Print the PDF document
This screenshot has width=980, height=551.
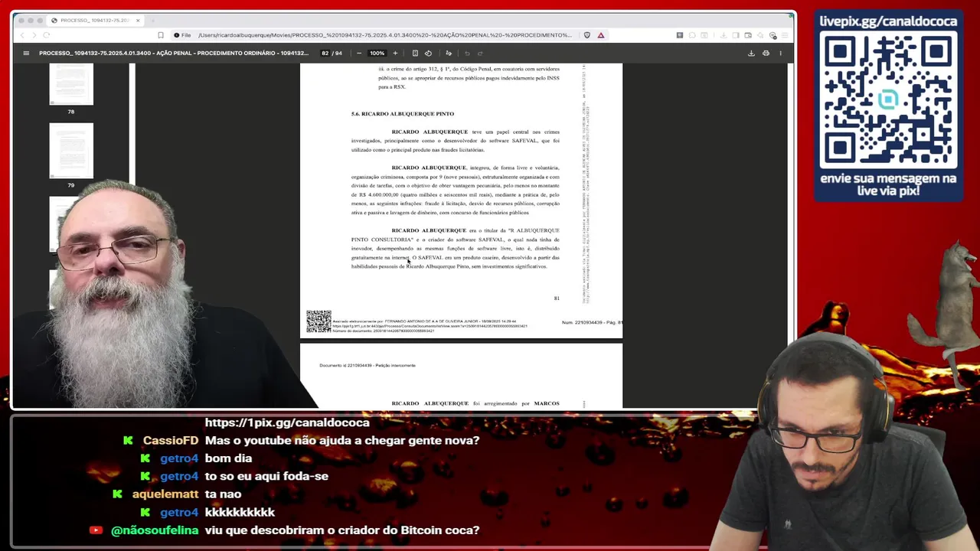pyautogui.click(x=766, y=53)
